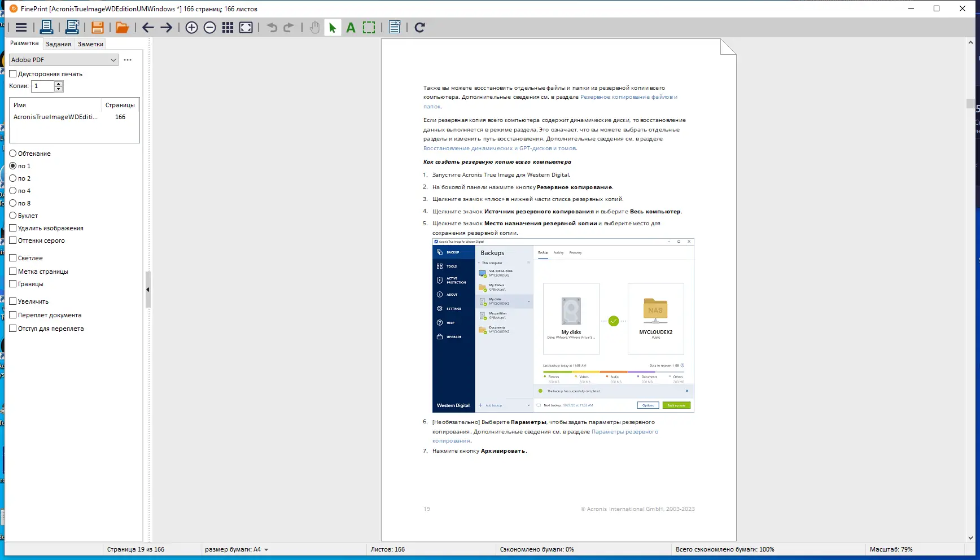Select the dashed rectangle crop tool
The image size is (980, 560).
click(369, 27)
